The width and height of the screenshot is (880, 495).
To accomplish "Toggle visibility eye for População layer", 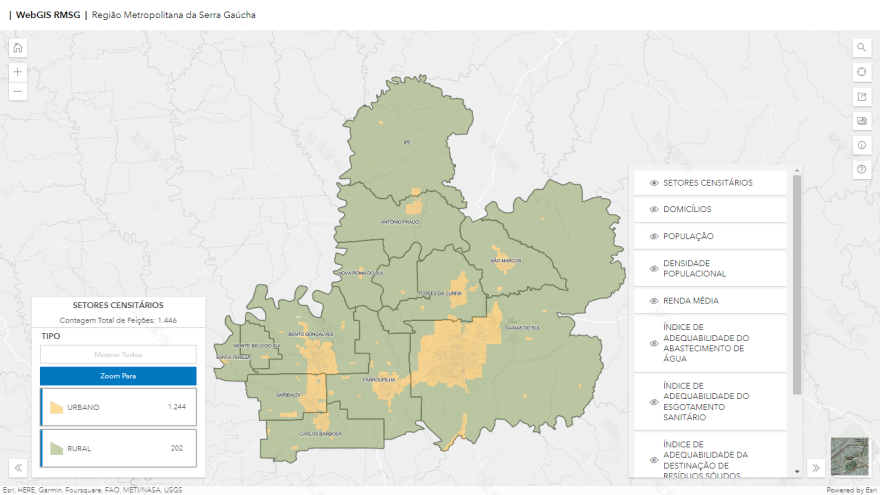I will click(x=654, y=236).
